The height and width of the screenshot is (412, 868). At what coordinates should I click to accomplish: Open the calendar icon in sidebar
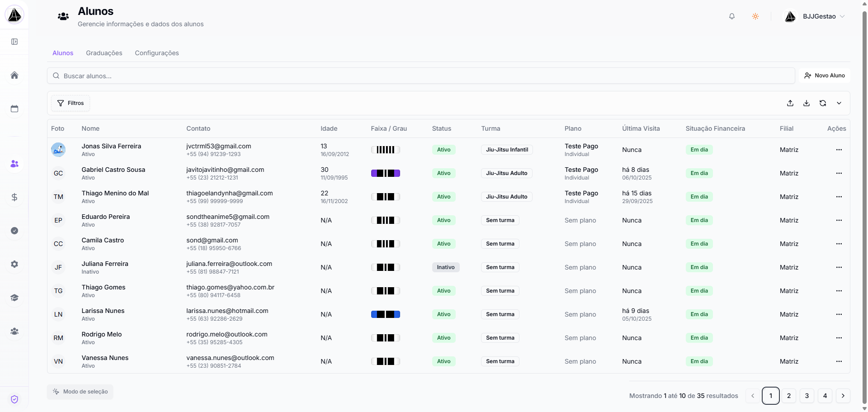(14, 109)
